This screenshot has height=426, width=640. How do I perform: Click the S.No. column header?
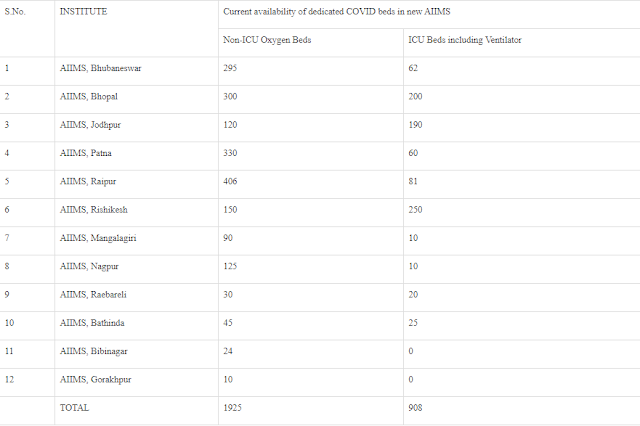17,12
